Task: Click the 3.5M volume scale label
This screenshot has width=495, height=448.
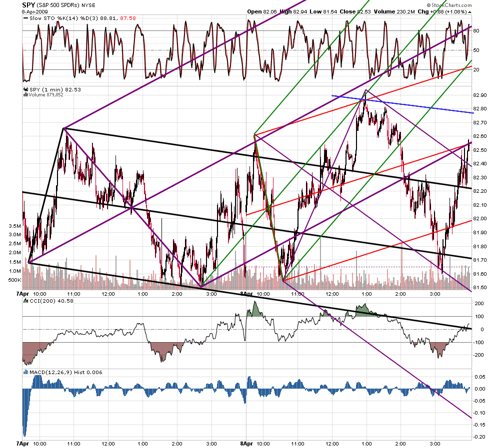Action: click(x=15, y=226)
